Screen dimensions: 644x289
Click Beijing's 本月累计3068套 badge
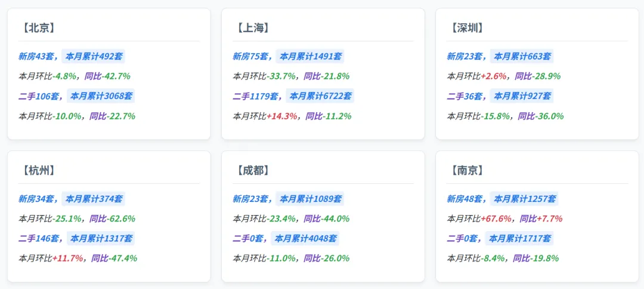[x=101, y=96]
